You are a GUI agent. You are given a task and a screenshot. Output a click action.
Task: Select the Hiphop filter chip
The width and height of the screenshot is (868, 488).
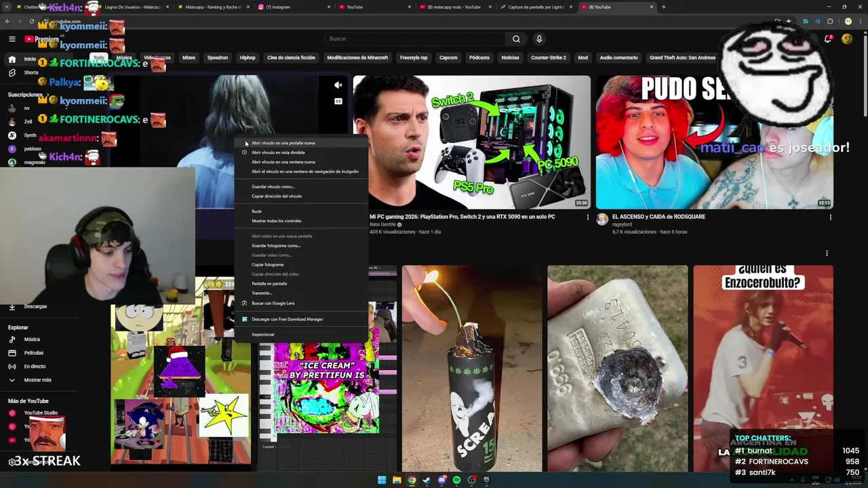tap(248, 58)
